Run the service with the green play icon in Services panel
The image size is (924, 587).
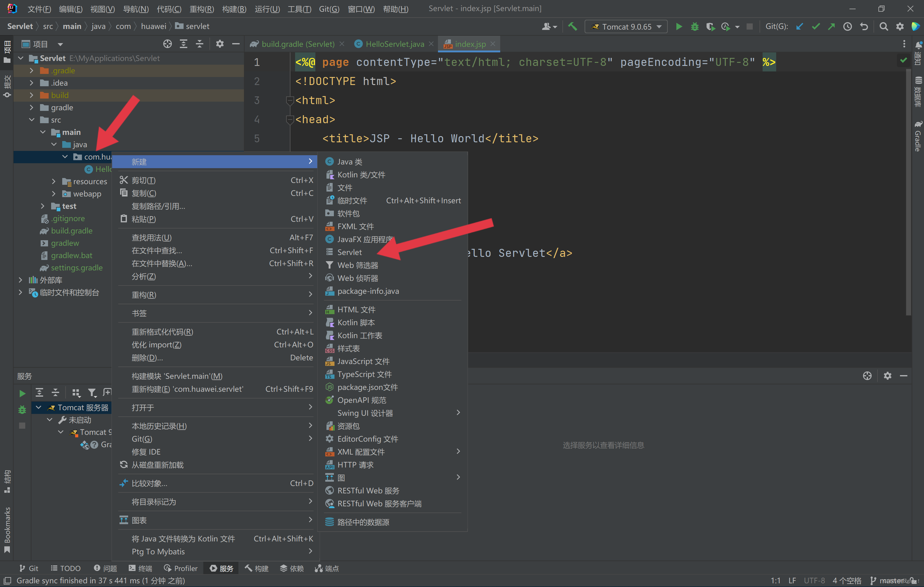(x=22, y=393)
